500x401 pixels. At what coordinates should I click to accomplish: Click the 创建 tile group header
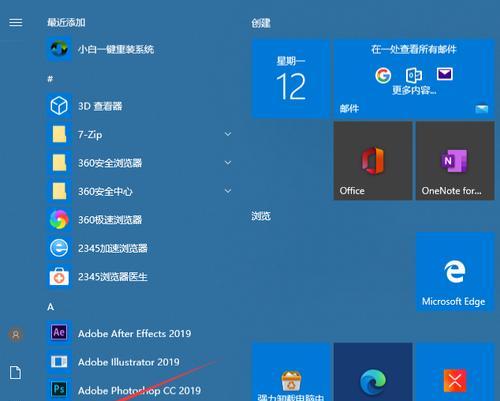(x=261, y=23)
